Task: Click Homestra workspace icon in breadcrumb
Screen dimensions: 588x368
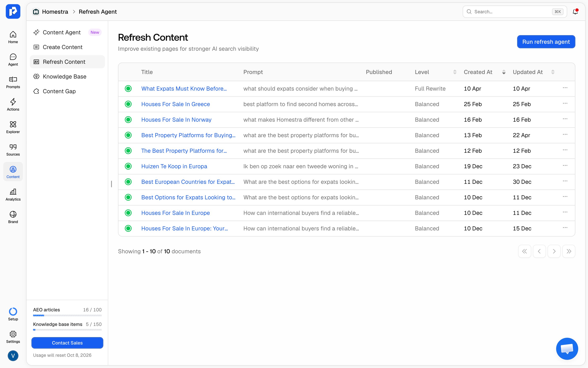Action: pos(36,12)
